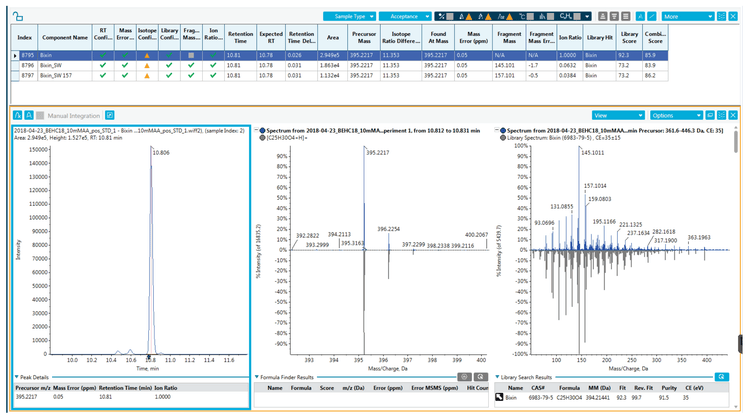Screen dimensions: 750x419
Task: Expand the View dropdown in lower panel
Action: [617, 115]
